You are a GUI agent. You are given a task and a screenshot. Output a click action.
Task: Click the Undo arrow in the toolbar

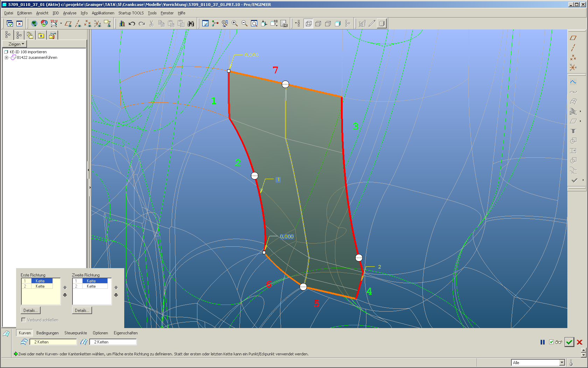(x=132, y=23)
